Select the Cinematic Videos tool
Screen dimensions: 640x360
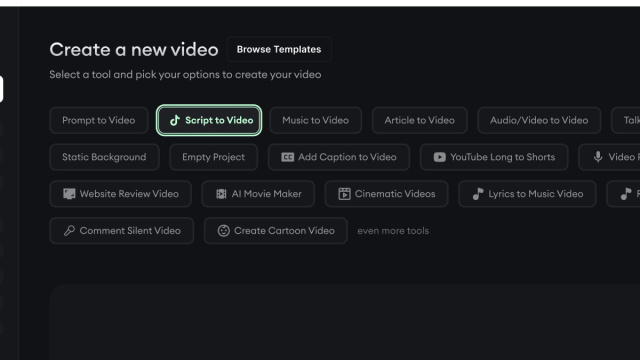pos(387,194)
